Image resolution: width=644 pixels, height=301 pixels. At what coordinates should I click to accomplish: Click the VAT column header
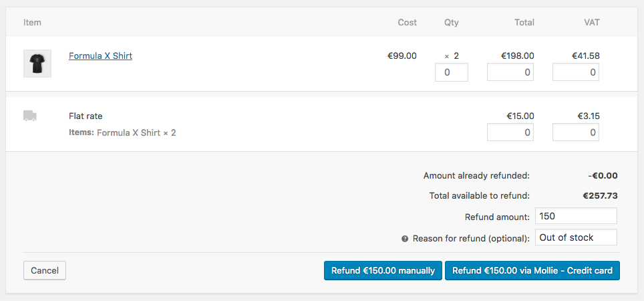(x=592, y=23)
